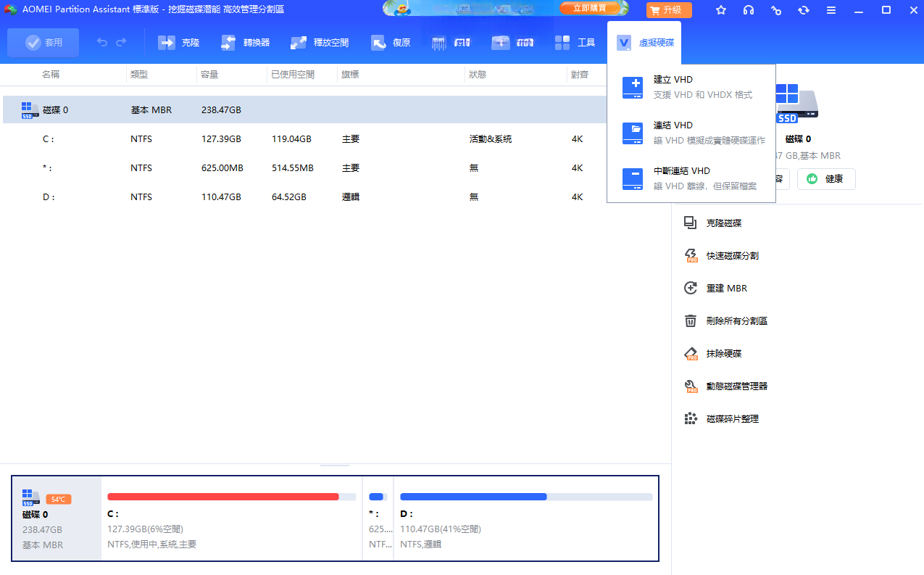Click the 狀態 column header
Viewport: 924px width, 575px height.
478,75
